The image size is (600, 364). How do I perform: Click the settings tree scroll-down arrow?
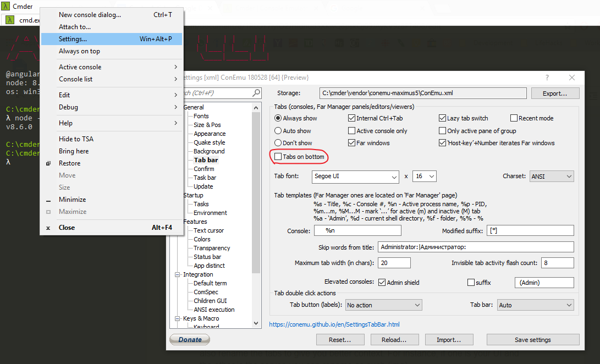(x=256, y=323)
